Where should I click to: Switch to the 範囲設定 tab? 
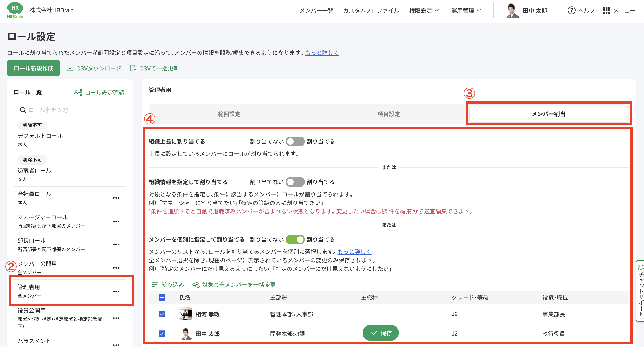tap(229, 114)
